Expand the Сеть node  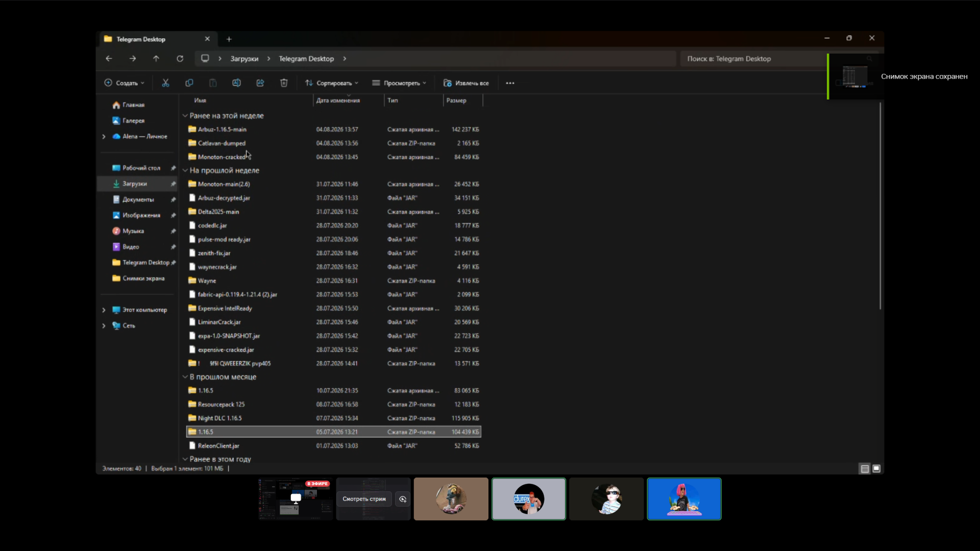point(104,326)
